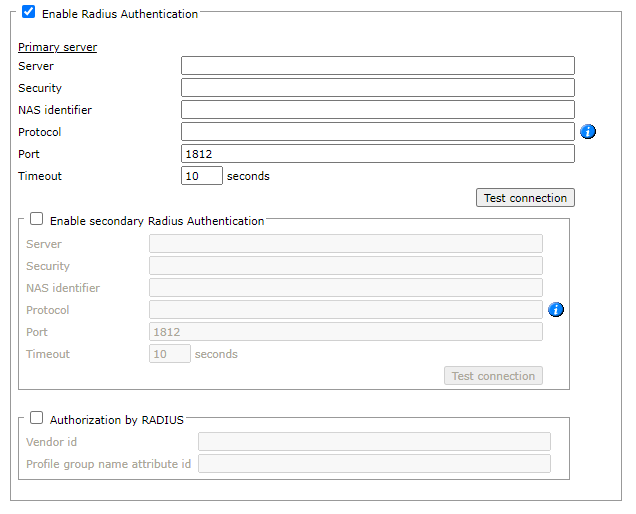This screenshot has width=636, height=514.
Task: Tick the Authorization by RADIUS checkbox
Action: 37,419
